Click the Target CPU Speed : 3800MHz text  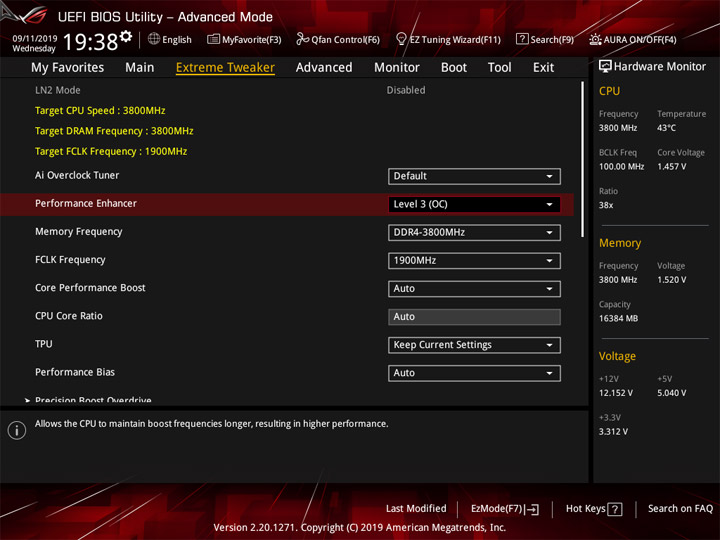point(100,111)
